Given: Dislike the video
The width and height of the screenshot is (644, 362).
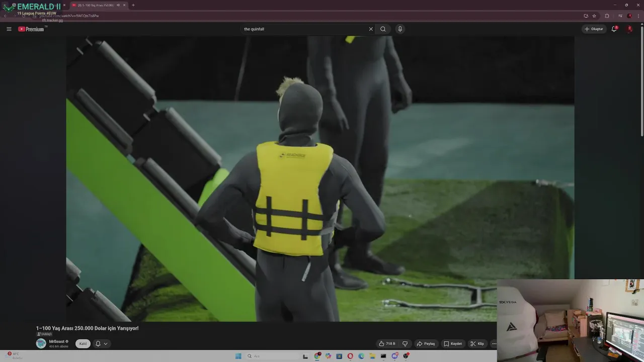Looking at the screenshot, I should [405, 344].
